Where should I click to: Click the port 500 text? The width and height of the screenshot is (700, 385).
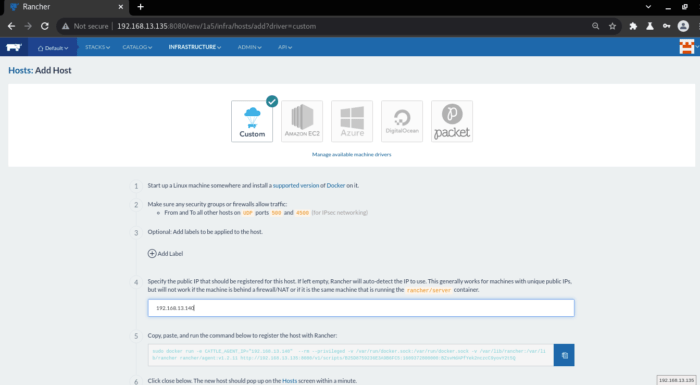pyautogui.click(x=276, y=213)
